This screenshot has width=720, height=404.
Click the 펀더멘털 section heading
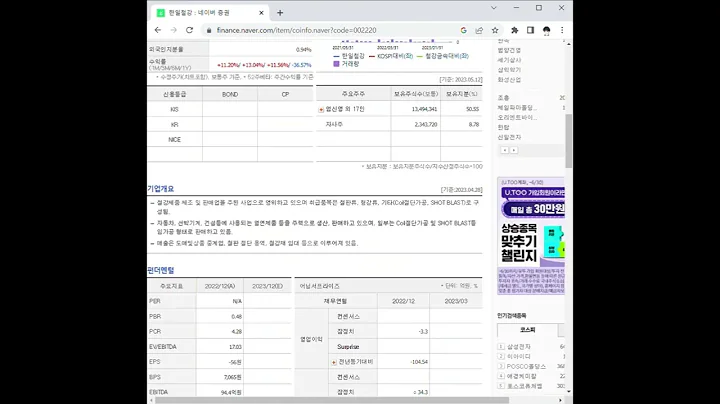click(161, 270)
